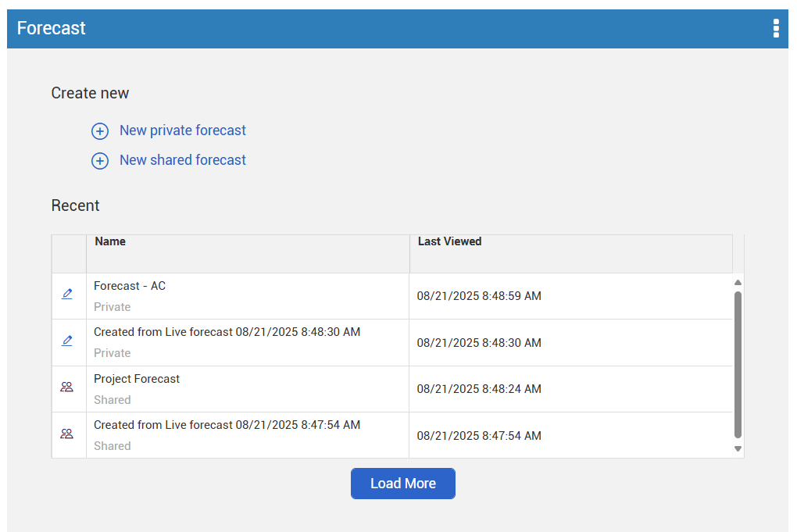Image resolution: width=797 pixels, height=532 pixels.
Task: Open the three-dot options menu
Action: click(775, 29)
